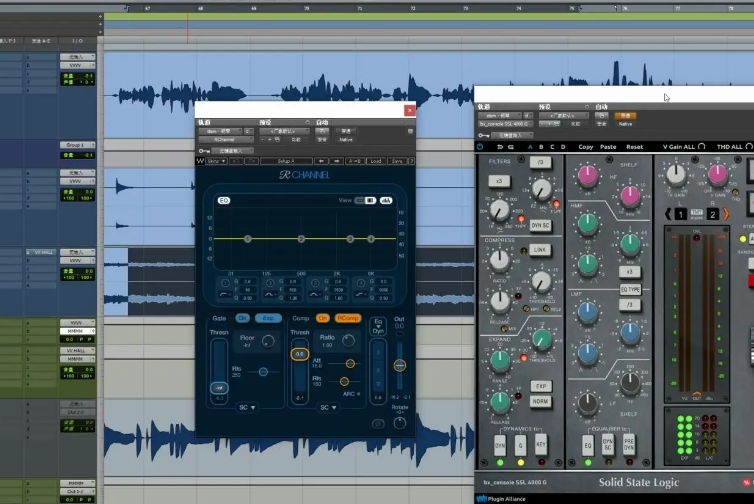Click the key input icon in the RChannel window
This screenshot has height=504, width=754.
(204, 151)
